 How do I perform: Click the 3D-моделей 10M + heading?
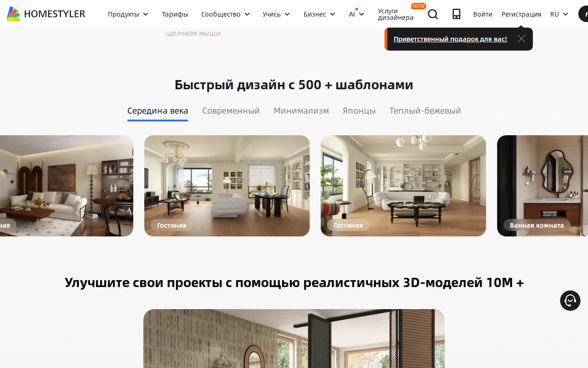294,282
